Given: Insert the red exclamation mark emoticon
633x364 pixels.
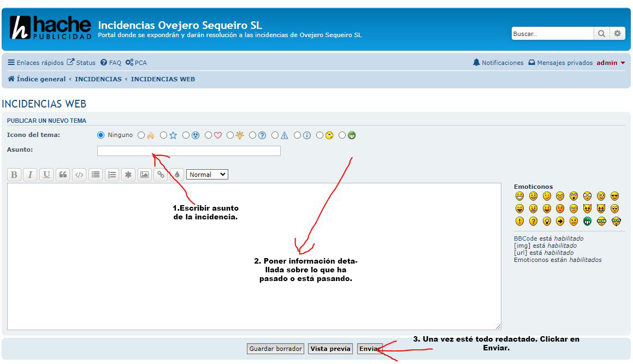Looking at the screenshot, I should tap(519, 221).
